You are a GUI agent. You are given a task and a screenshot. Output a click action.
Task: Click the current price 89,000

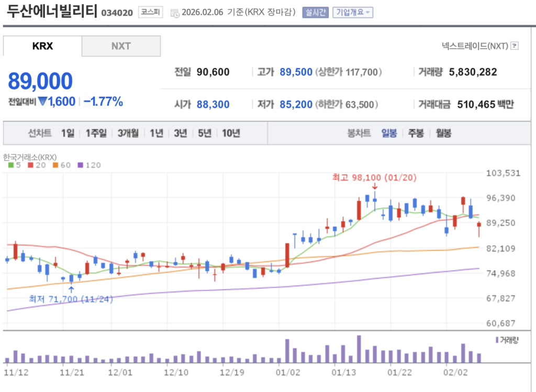pyautogui.click(x=40, y=81)
